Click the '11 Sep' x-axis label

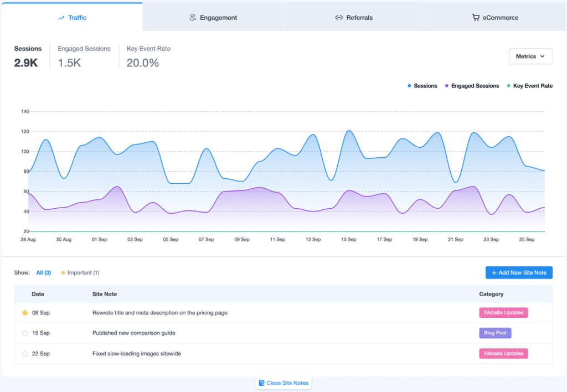277,239
